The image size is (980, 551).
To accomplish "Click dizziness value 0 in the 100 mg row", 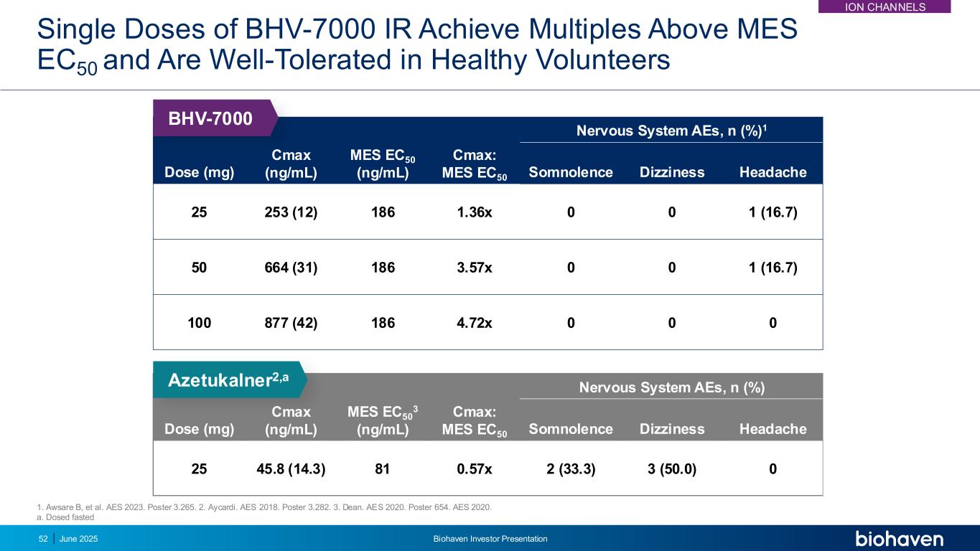I will (x=672, y=323).
